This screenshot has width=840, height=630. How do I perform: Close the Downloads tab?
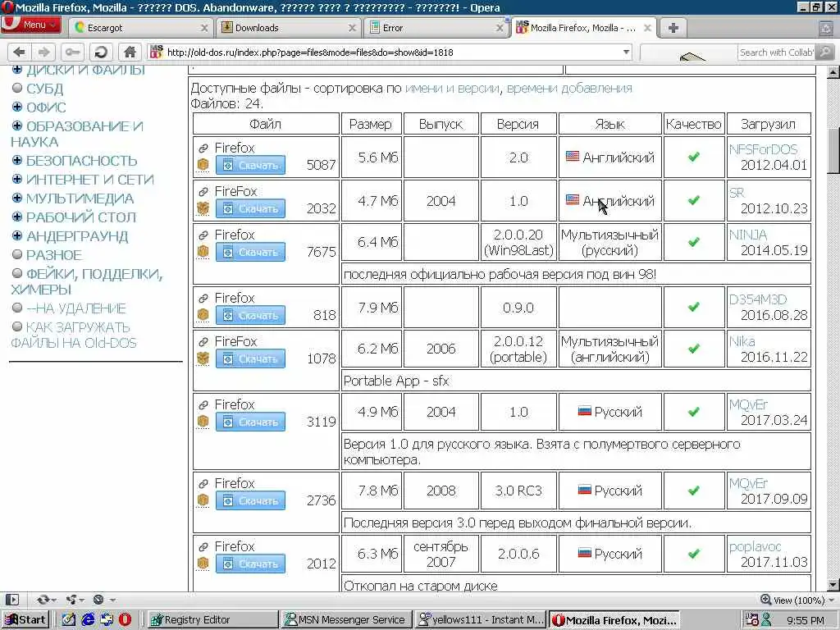click(352, 28)
